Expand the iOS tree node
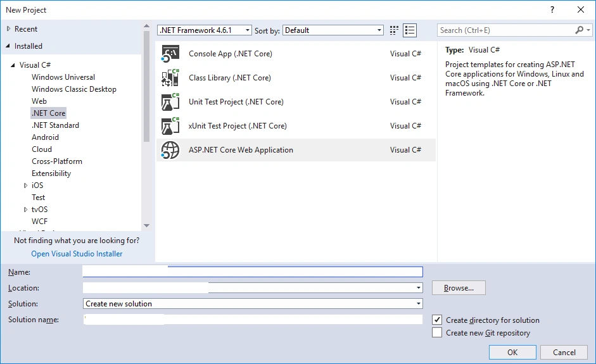 [x=25, y=185]
